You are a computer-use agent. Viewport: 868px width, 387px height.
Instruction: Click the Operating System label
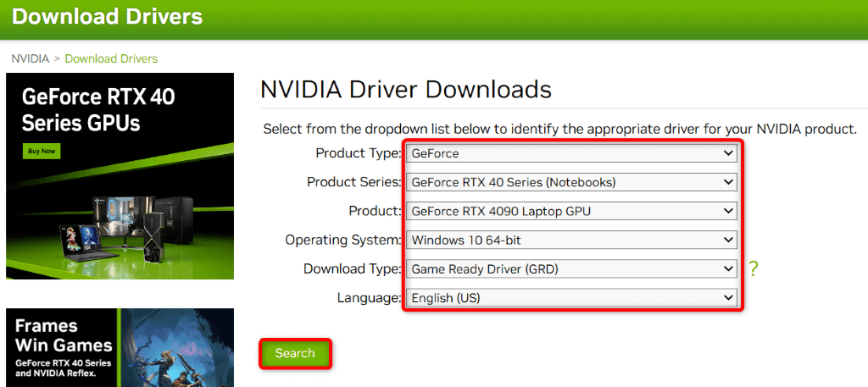(x=343, y=240)
